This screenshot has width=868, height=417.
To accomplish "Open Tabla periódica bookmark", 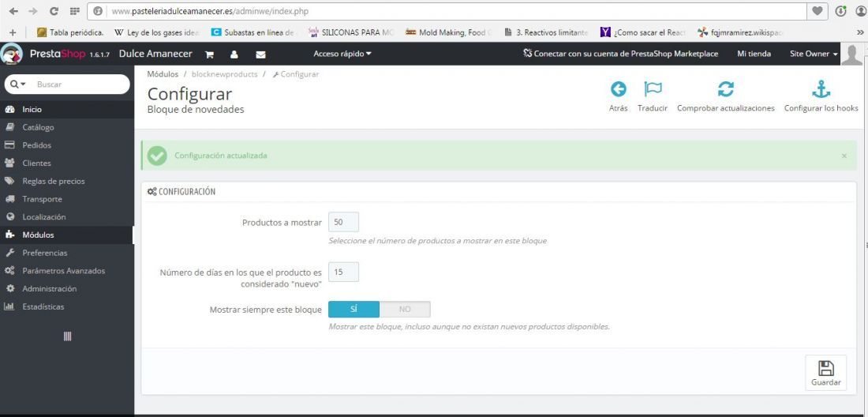I will [x=70, y=32].
